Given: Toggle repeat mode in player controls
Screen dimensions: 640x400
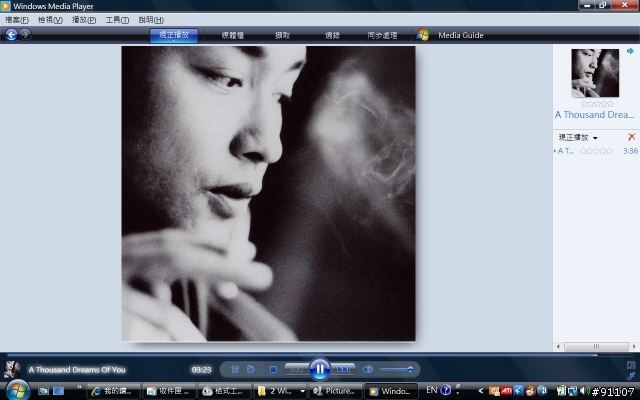Looking at the screenshot, I should pyautogui.click(x=251, y=369).
